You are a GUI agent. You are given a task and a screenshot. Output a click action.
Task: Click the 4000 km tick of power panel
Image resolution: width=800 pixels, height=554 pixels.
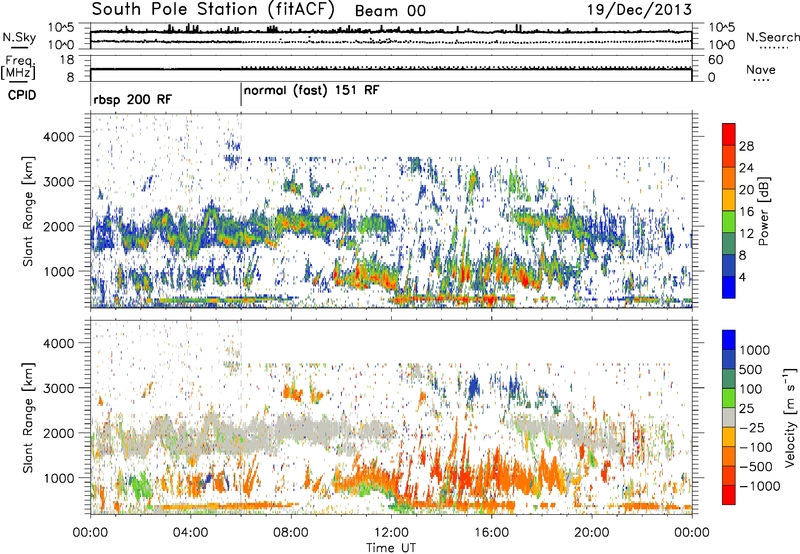pyautogui.click(x=59, y=137)
